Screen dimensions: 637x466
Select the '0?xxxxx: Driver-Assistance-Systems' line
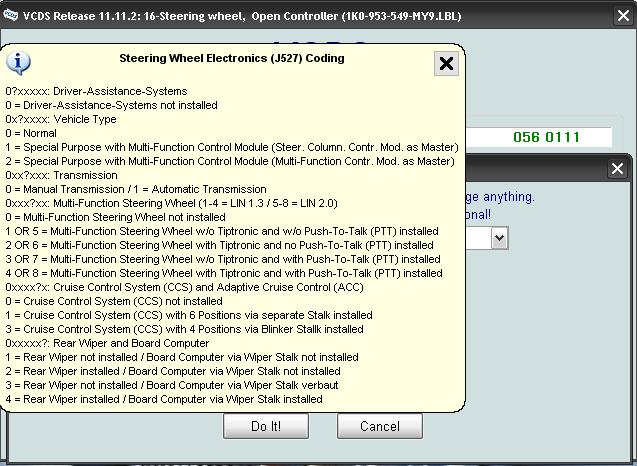[96, 91]
